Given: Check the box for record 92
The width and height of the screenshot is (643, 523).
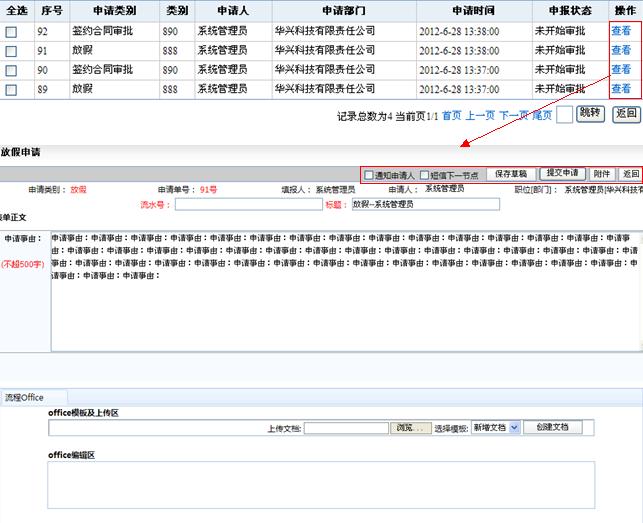Looking at the screenshot, I should (x=11, y=31).
